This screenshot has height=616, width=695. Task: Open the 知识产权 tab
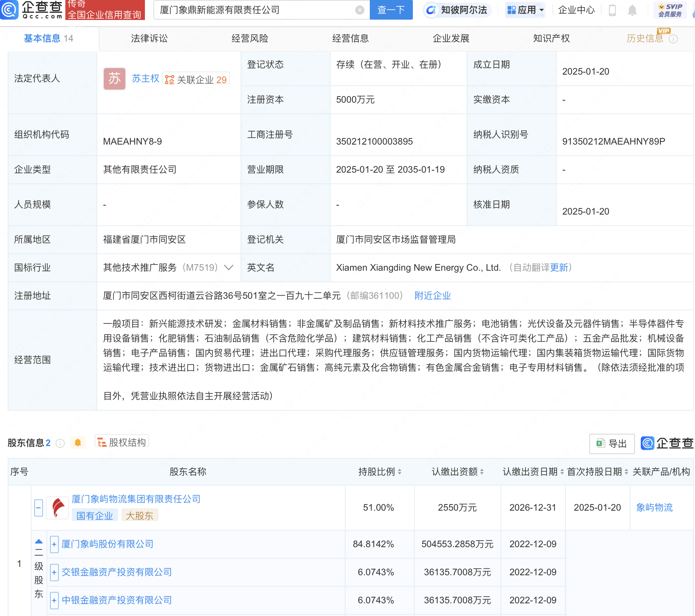coord(552,38)
